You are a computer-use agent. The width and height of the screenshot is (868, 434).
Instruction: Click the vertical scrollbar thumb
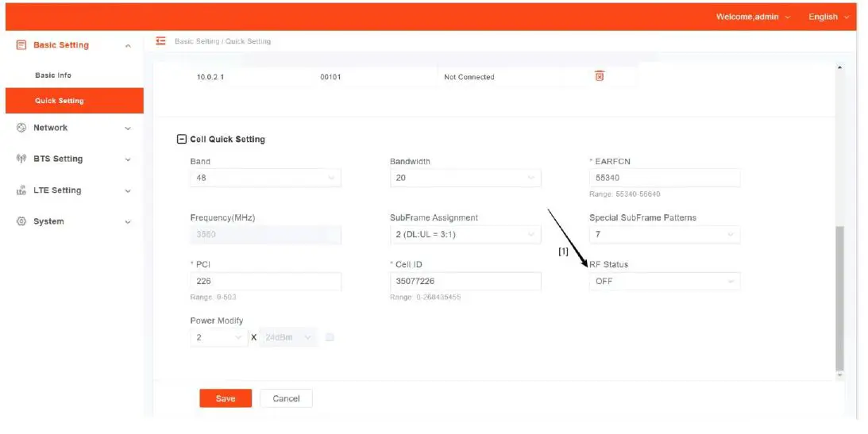[839, 298]
